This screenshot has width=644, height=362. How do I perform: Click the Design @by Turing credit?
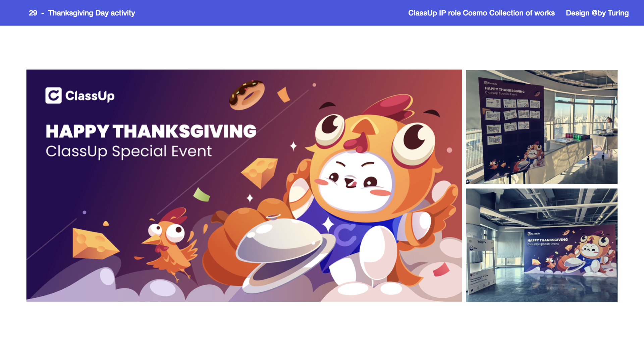click(x=597, y=13)
